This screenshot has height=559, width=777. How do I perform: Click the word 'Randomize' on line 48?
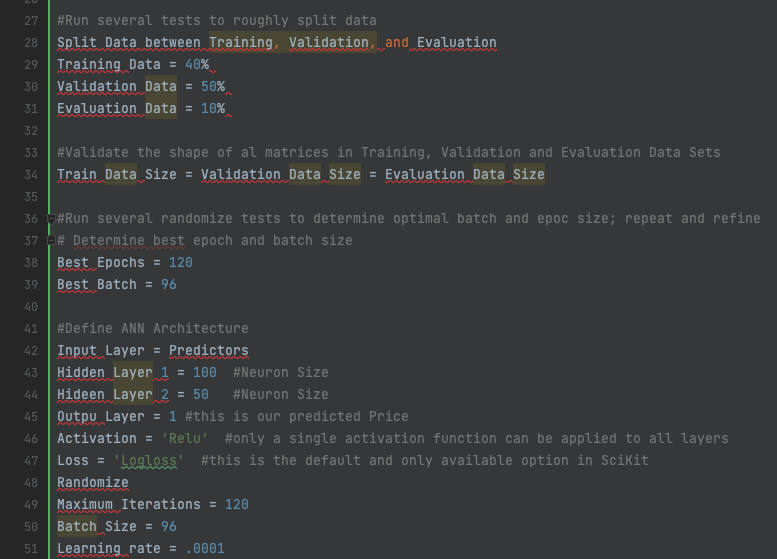click(93, 482)
